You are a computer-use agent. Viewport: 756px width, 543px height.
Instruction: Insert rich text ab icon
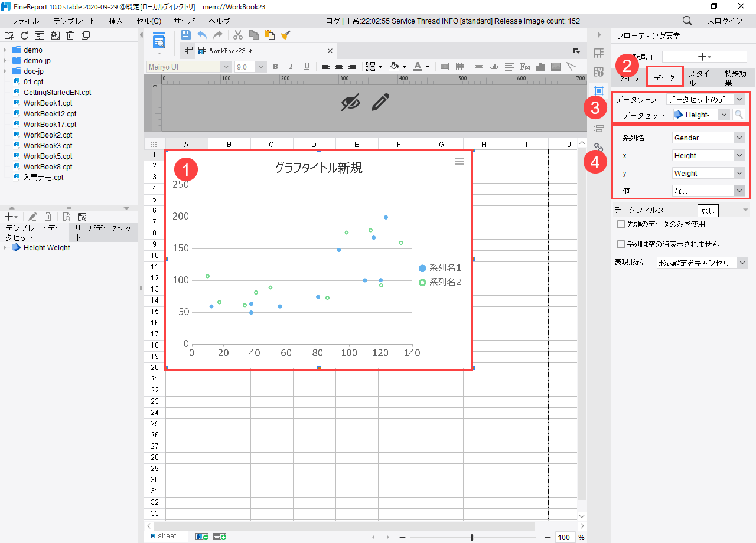pos(494,67)
